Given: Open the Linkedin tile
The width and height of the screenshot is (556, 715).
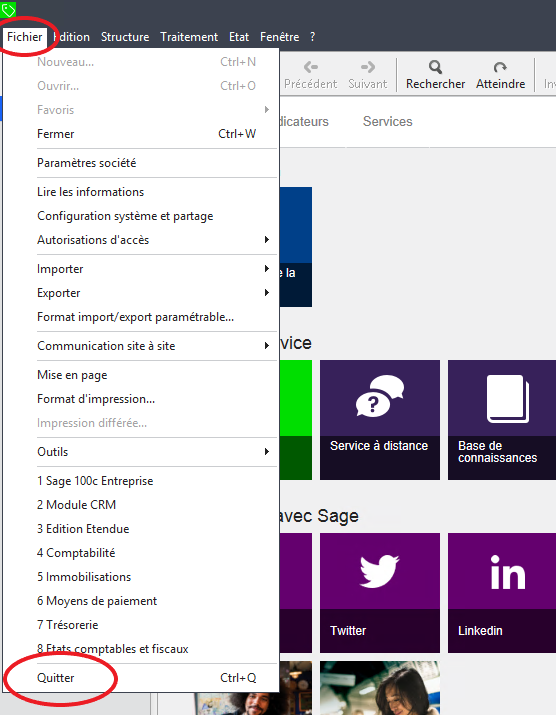Looking at the screenshot, I should [x=502, y=593].
